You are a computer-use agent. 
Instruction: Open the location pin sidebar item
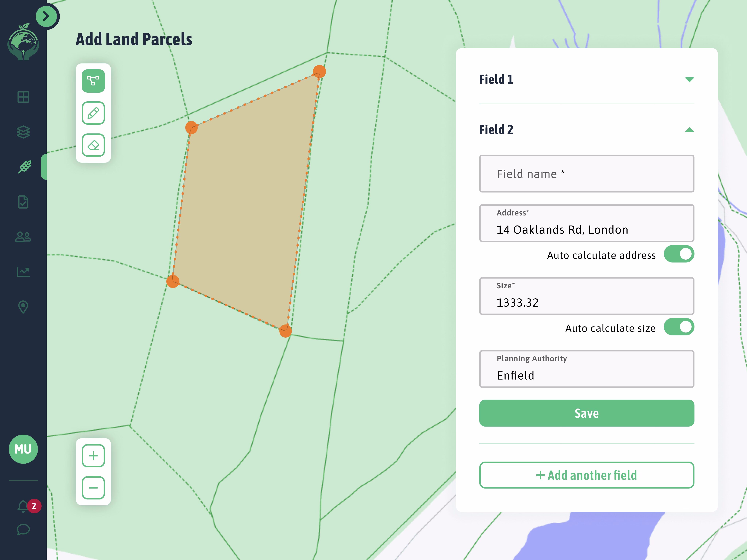click(x=23, y=307)
